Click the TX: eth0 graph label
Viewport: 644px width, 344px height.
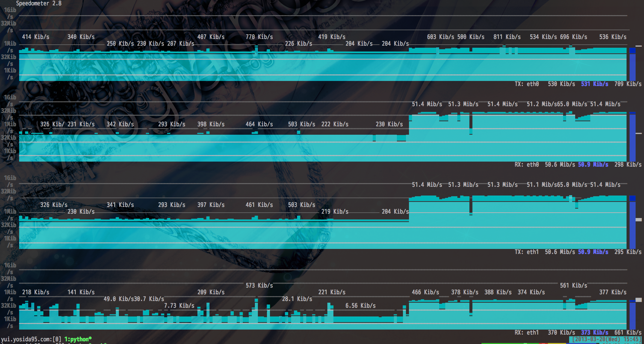[526, 84]
